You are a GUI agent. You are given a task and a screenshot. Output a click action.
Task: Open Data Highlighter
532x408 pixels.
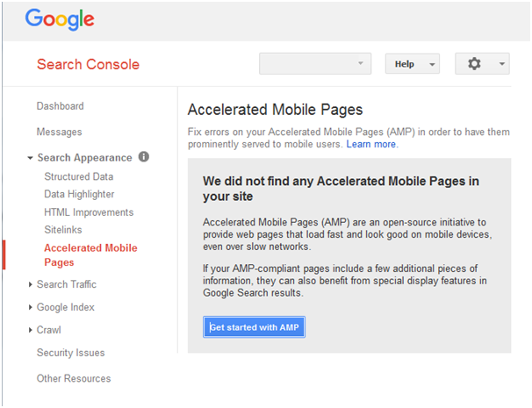[79, 194]
